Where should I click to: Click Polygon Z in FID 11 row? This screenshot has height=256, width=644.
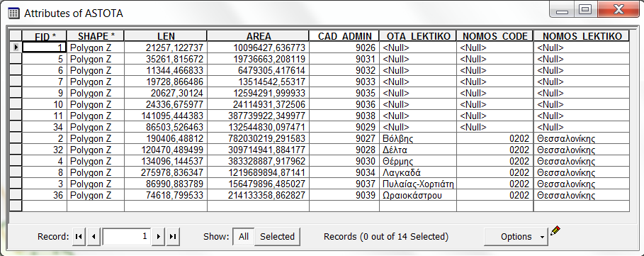point(96,116)
